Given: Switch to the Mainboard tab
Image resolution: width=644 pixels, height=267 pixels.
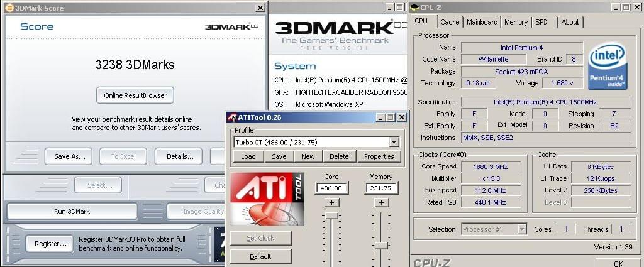Looking at the screenshot, I should 482,22.
